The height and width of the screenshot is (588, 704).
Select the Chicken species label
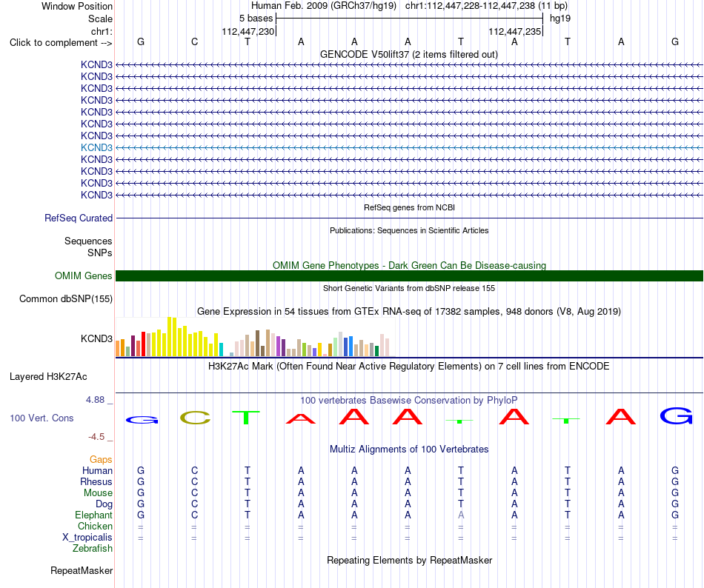pos(95,526)
